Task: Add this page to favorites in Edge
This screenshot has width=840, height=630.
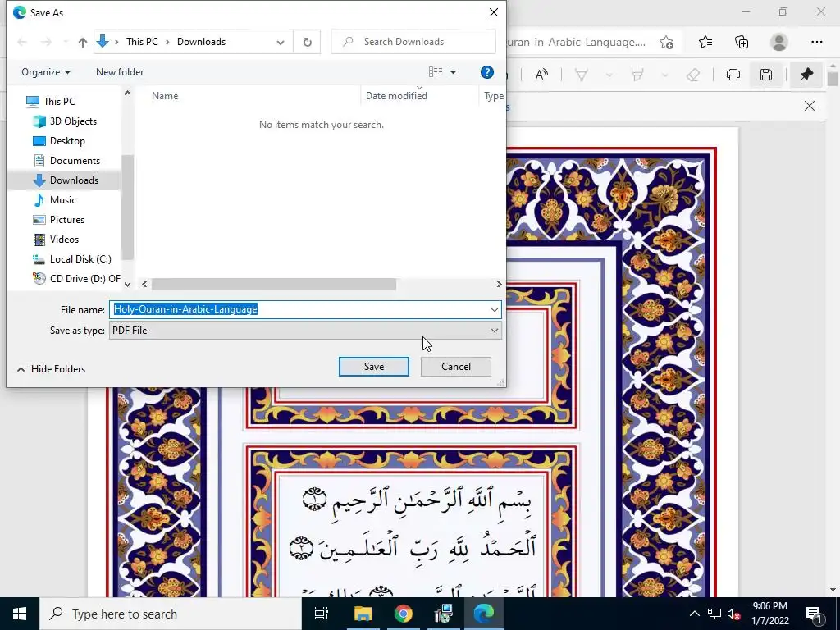Action: click(666, 43)
